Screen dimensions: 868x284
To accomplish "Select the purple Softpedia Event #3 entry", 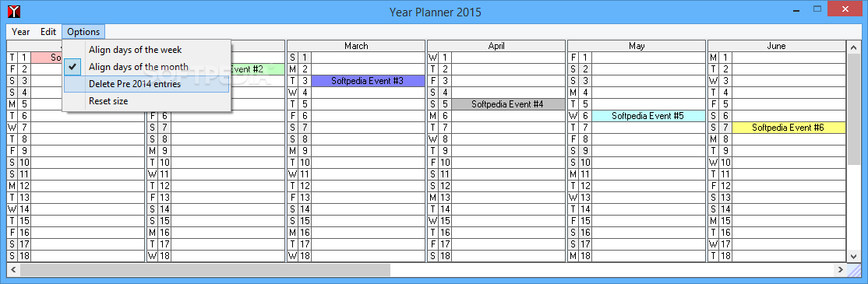I will (368, 81).
